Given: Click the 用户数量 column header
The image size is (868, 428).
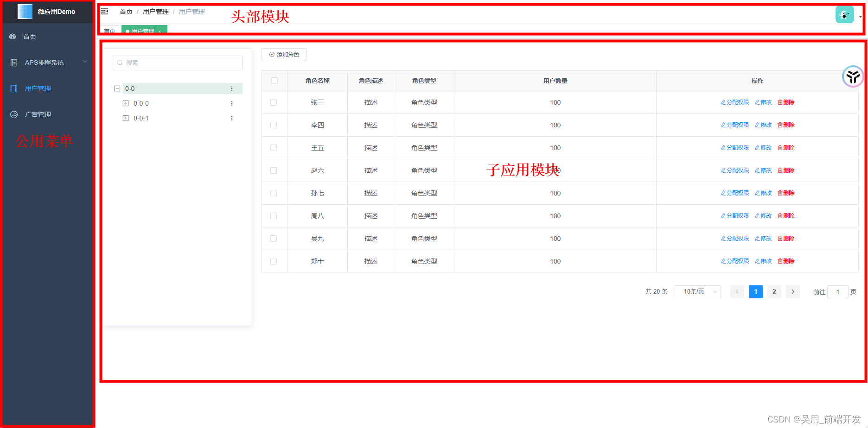Looking at the screenshot, I should click(x=555, y=81).
